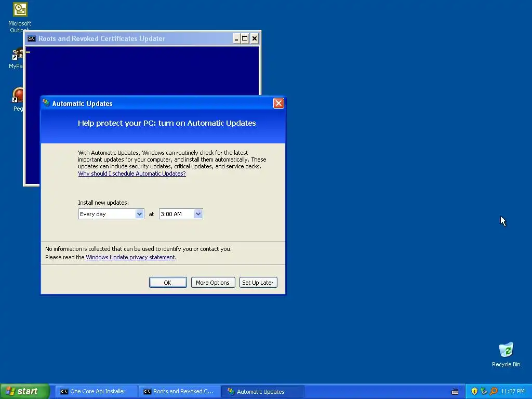Click the Peg... desktop shortcut icon
The image size is (532, 399).
tap(17, 99)
